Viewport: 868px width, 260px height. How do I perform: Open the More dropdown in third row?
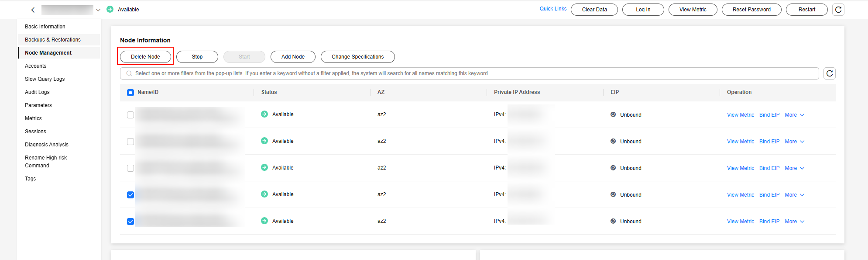[794, 168]
